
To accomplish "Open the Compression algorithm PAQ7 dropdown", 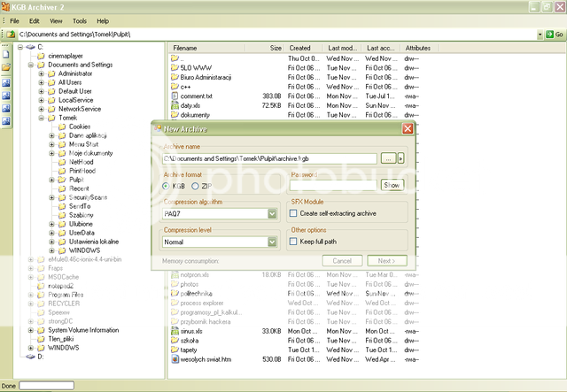I will (272, 214).
